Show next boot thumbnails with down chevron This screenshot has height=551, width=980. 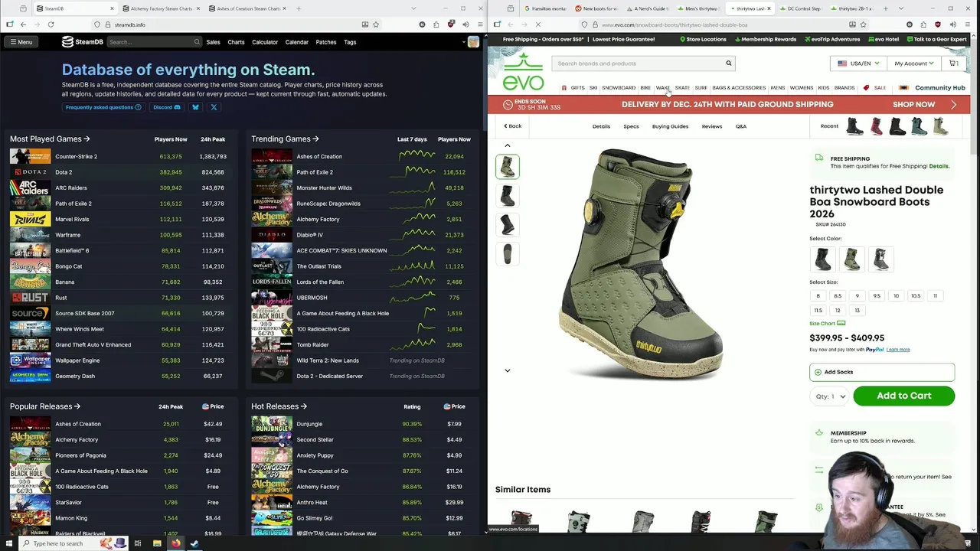(507, 370)
